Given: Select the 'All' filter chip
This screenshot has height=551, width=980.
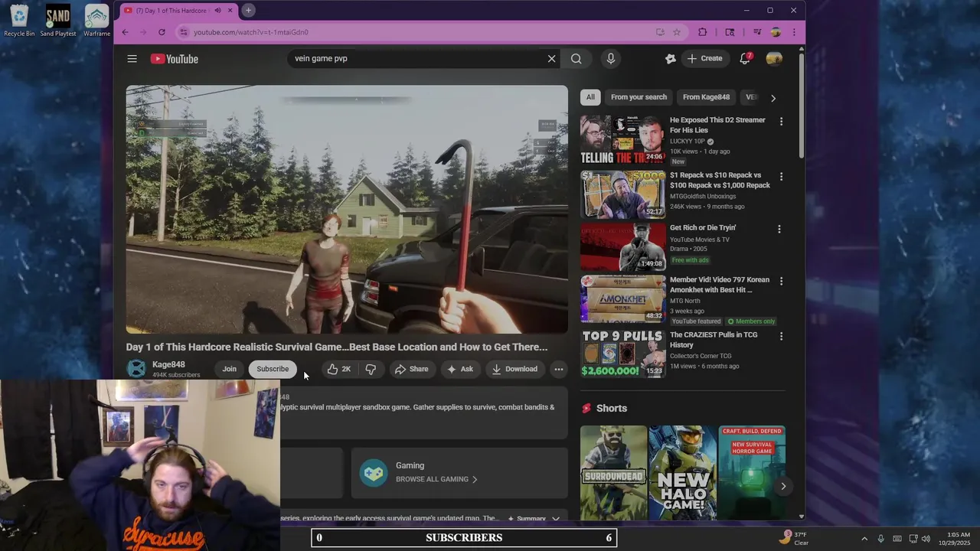Looking at the screenshot, I should (590, 97).
